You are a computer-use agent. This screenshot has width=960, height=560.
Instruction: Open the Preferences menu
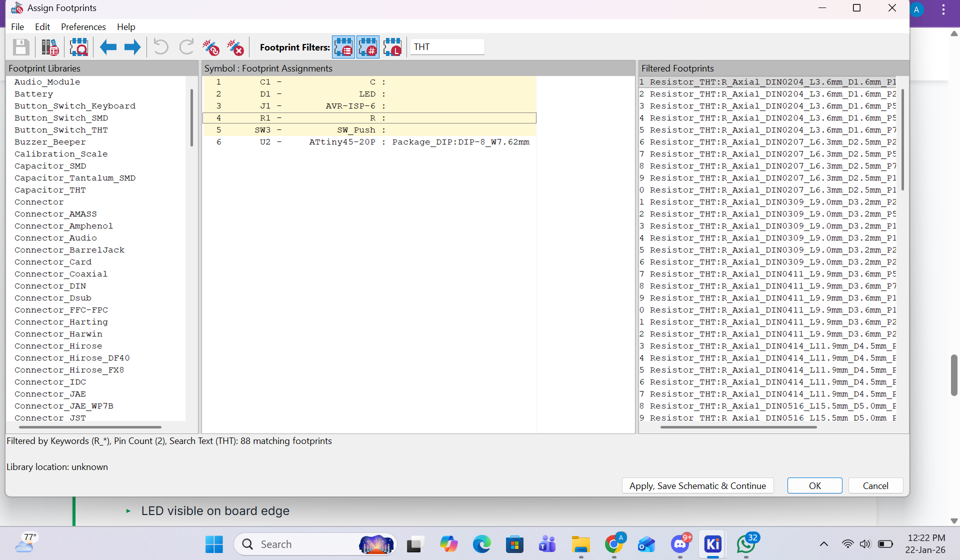pos(83,27)
